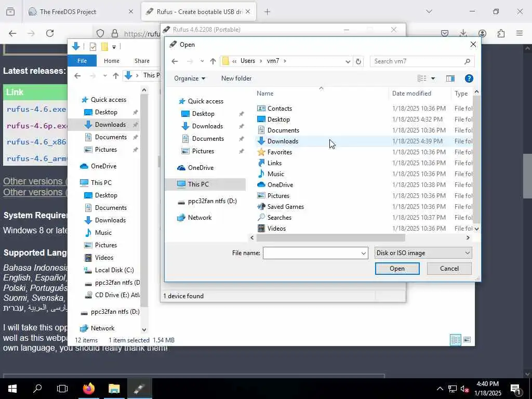532x399 pixels.
Task: Reload the page in Firefox
Action: [50, 33]
